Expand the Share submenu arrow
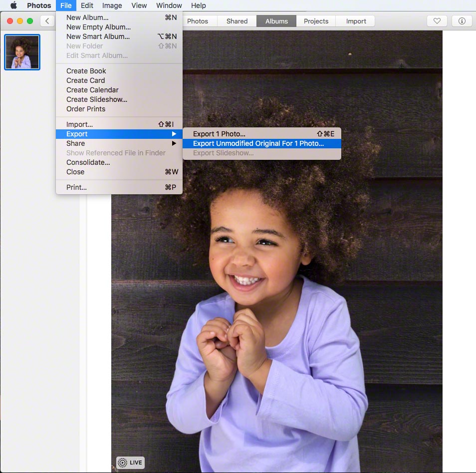 (174, 143)
